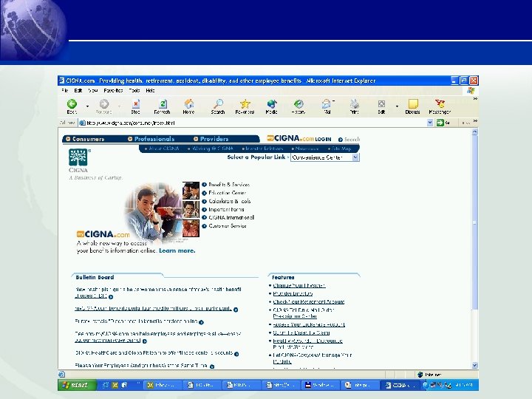Open the Help menu

point(150,91)
